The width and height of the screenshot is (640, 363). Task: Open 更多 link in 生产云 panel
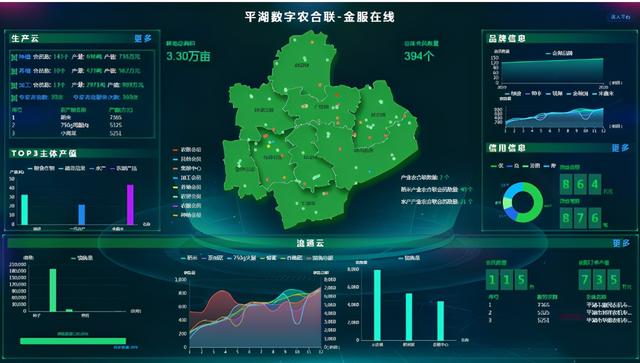pos(143,38)
